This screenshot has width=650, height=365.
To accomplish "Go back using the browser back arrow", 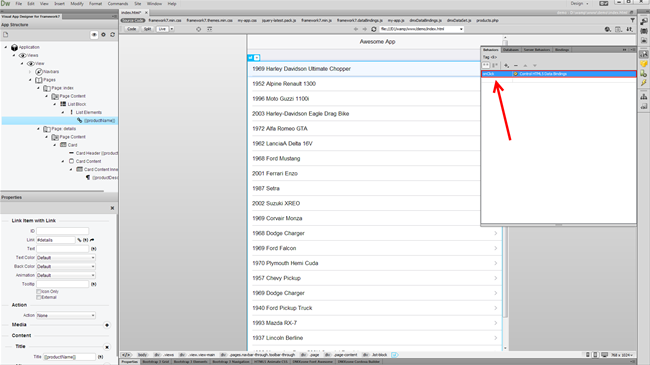I will [x=356, y=29].
